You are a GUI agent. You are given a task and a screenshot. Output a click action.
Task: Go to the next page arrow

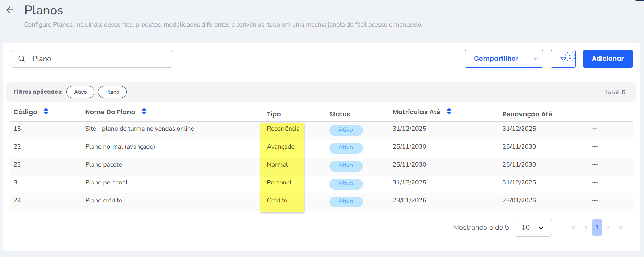pyautogui.click(x=608, y=228)
